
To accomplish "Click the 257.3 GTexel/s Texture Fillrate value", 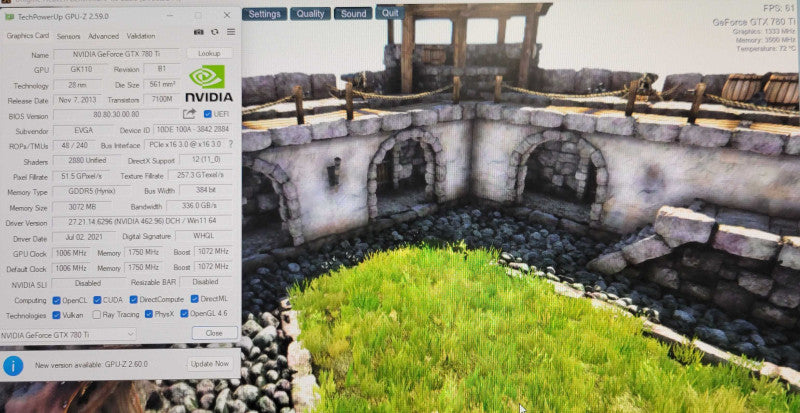I will point(201,175).
